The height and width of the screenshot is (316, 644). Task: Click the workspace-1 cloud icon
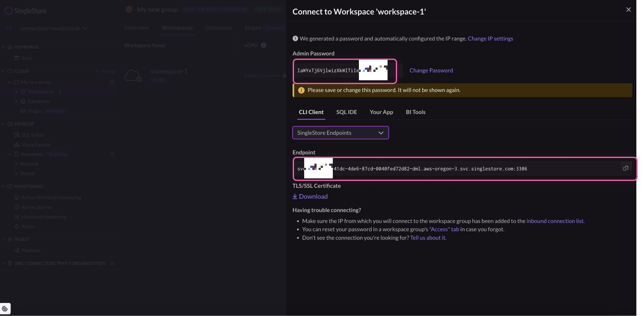click(x=133, y=76)
